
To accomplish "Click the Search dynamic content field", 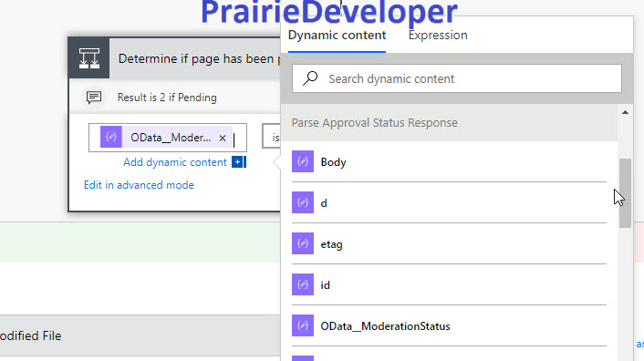I will pos(457,78).
